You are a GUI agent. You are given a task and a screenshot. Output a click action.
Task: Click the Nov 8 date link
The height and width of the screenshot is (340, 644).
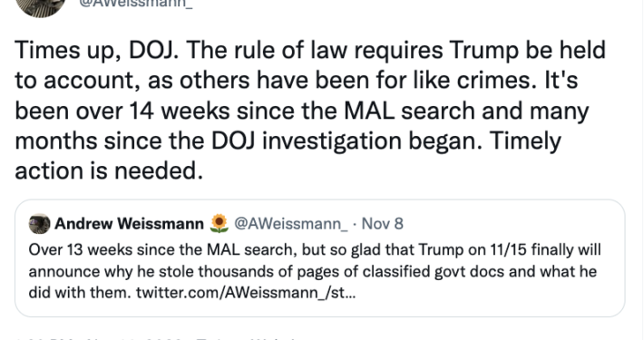coord(383,224)
